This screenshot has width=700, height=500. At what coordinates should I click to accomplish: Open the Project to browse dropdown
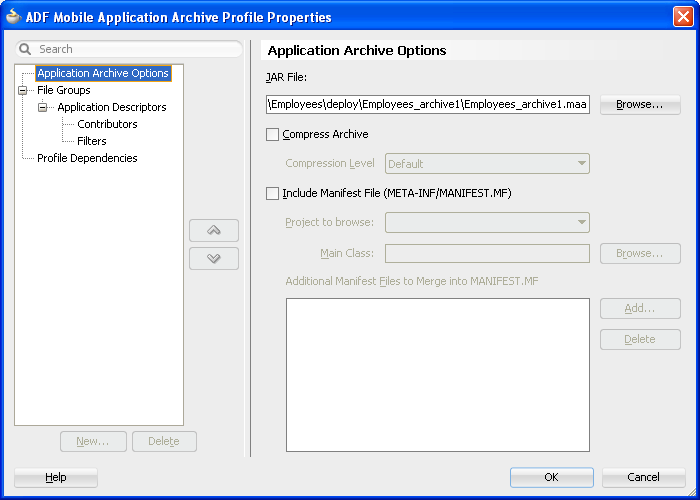[x=487, y=223]
